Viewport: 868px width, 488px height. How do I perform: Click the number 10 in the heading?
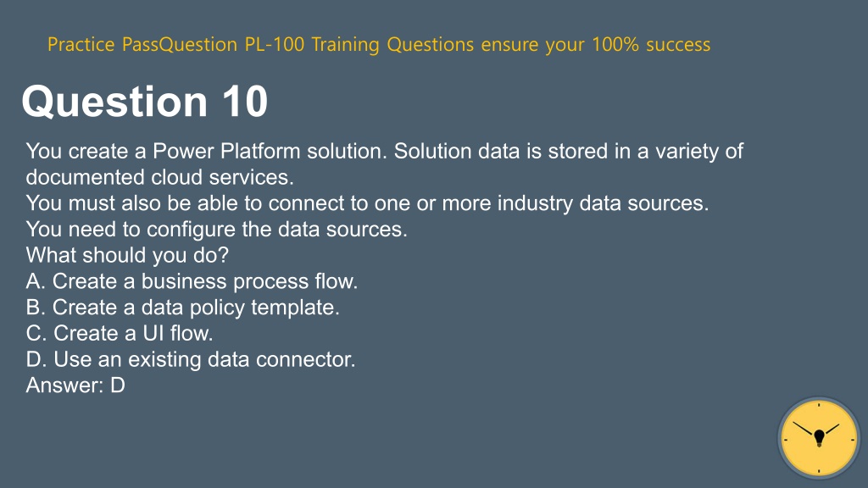tap(245, 102)
